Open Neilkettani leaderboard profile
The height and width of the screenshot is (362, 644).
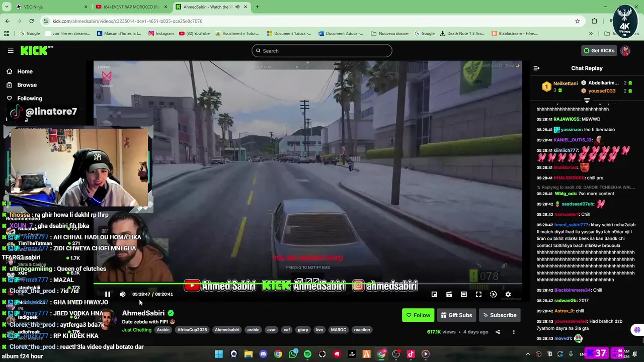click(x=565, y=83)
